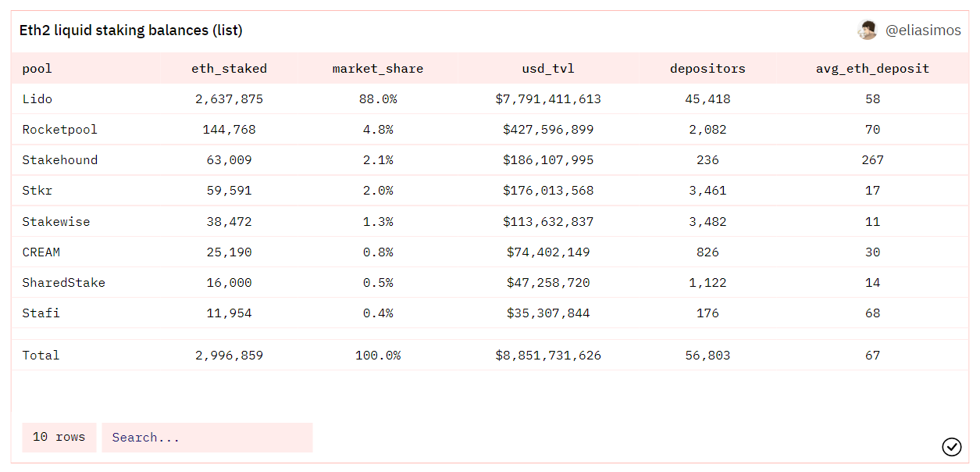Select the Stakehound pool cell
This screenshot has height=472, width=980.
60,160
